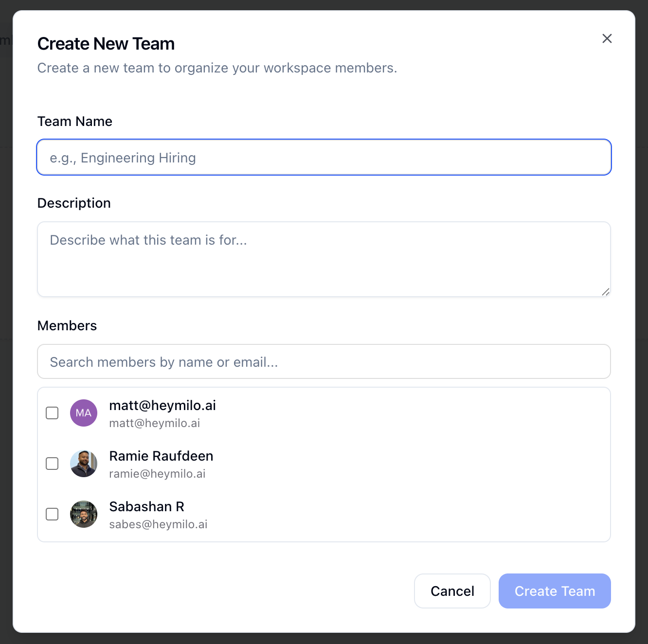Click the Team Name field label
The width and height of the screenshot is (648, 644).
(75, 121)
